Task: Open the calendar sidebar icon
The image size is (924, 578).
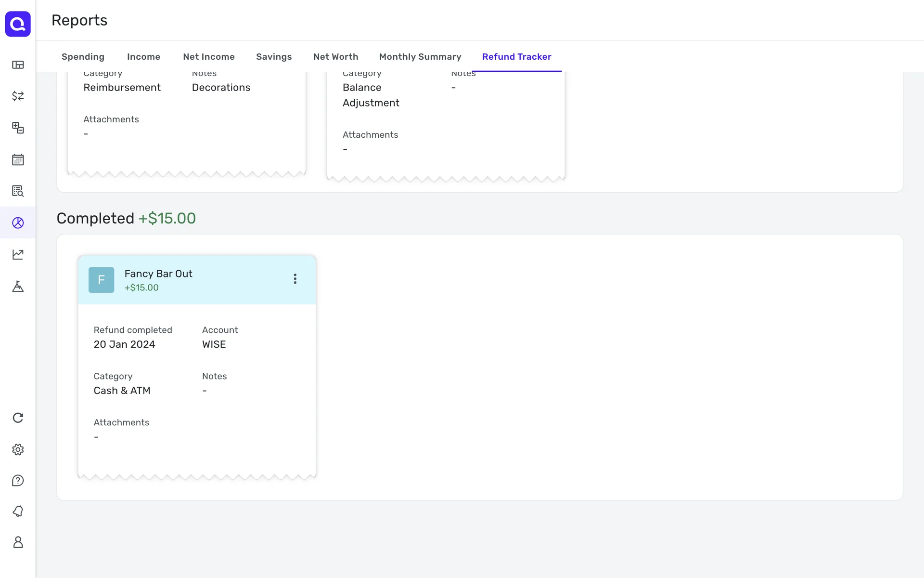Action: coord(18,159)
